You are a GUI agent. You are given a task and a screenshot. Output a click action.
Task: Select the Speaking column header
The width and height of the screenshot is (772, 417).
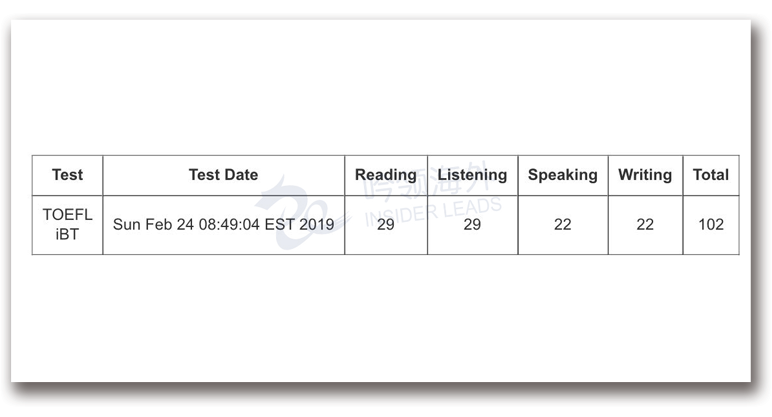[x=562, y=175]
